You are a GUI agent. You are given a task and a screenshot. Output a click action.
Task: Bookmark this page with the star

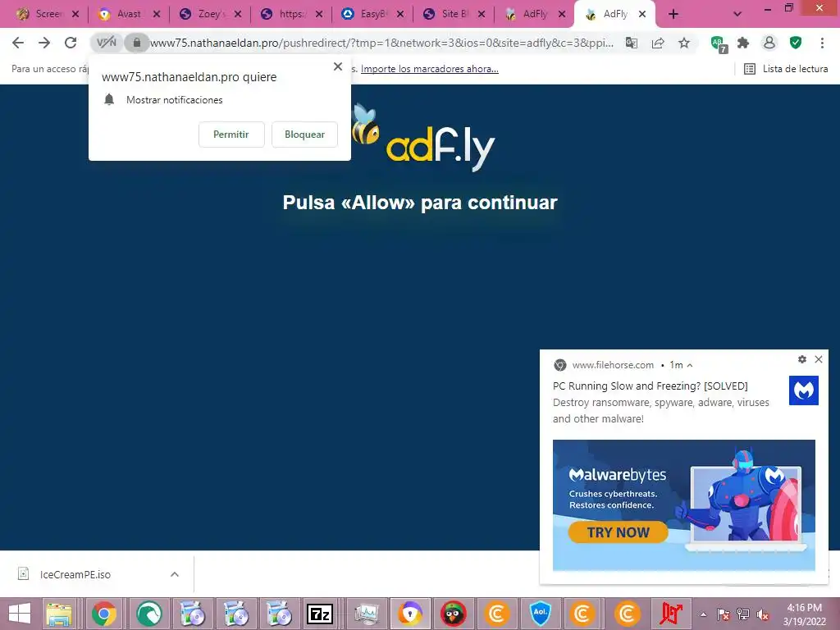684,43
